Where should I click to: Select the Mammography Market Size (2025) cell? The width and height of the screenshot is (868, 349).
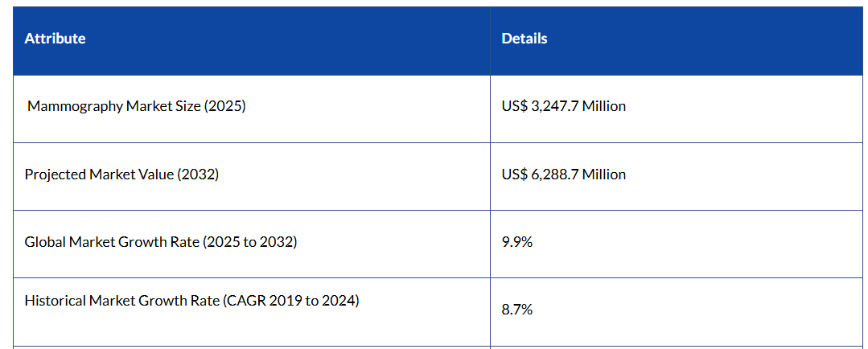136,106
